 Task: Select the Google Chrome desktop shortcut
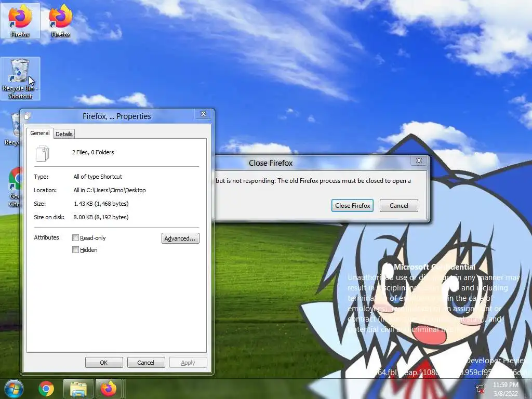pyautogui.click(x=15, y=187)
